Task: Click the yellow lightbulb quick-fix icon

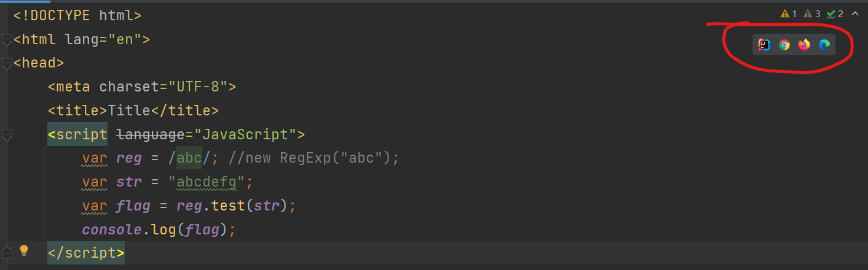Action: (x=24, y=250)
